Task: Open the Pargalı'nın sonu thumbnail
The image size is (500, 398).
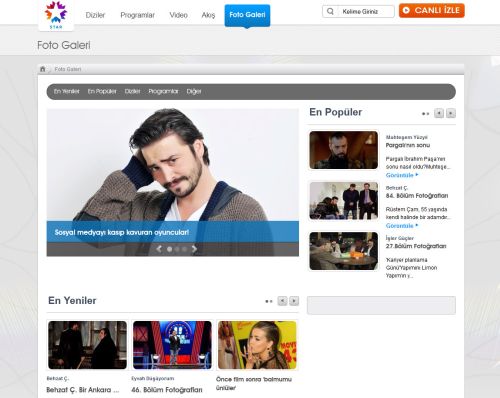Action: pyautogui.click(x=344, y=150)
